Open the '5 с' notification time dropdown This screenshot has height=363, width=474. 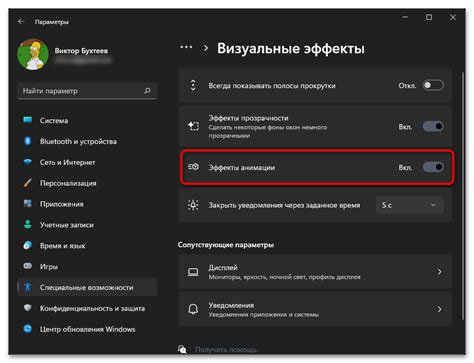(x=410, y=205)
